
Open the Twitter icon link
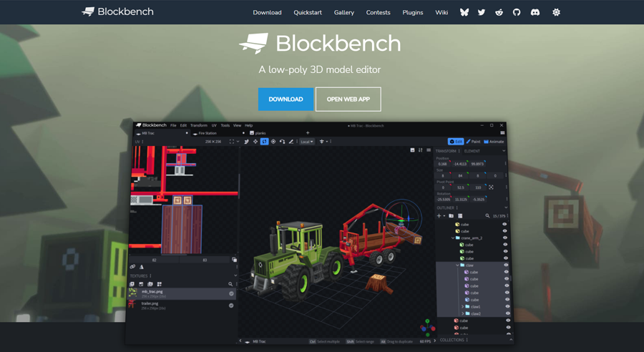(x=482, y=12)
